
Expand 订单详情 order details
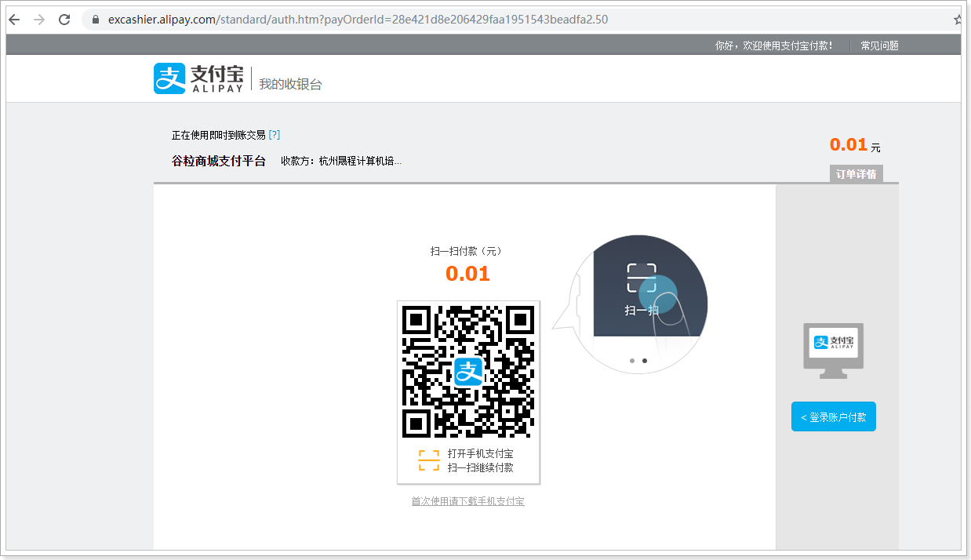(x=856, y=174)
